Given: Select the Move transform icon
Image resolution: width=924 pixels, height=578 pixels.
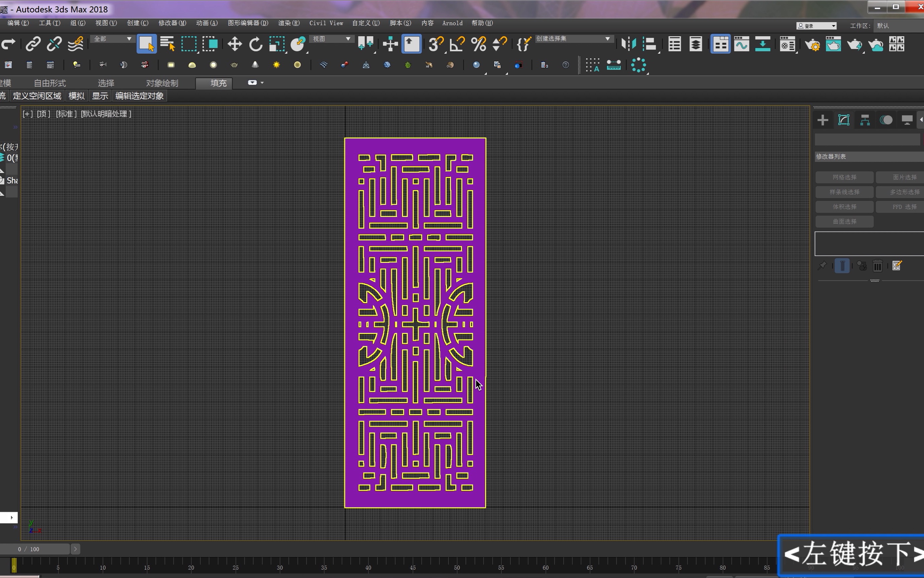Looking at the screenshot, I should pyautogui.click(x=235, y=44).
